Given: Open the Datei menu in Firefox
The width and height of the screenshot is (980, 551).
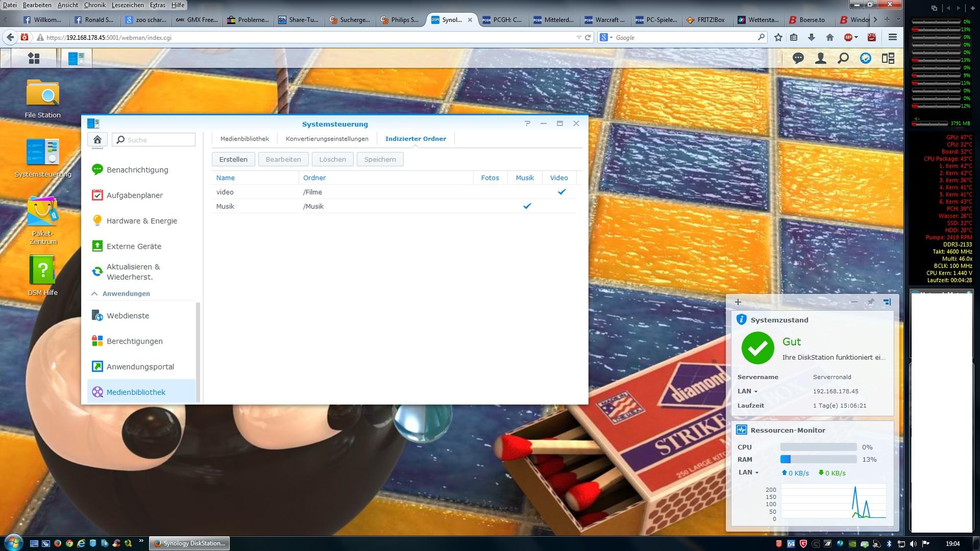Looking at the screenshot, I should [x=10, y=5].
